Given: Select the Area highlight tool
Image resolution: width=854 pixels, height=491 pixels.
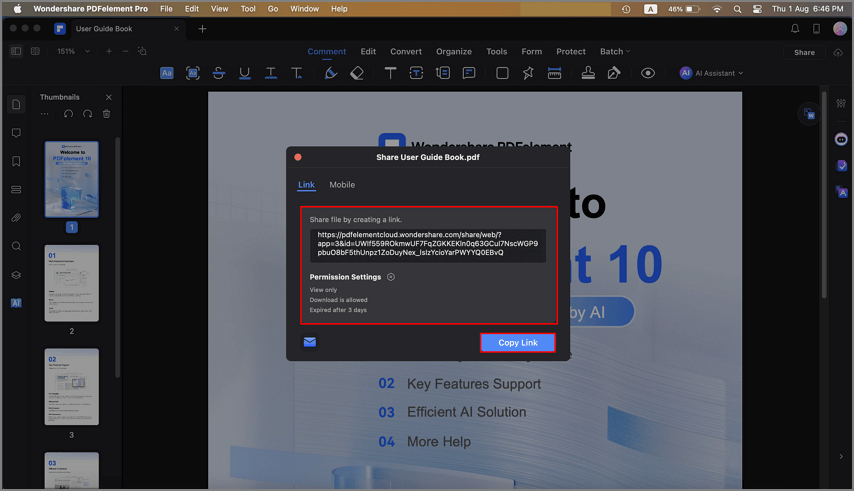Looking at the screenshot, I should pyautogui.click(x=193, y=73).
